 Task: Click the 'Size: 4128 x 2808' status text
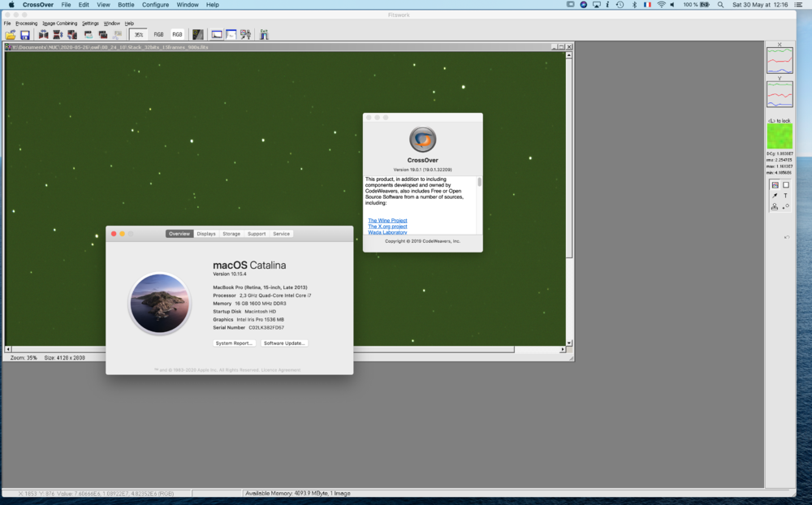65,358
